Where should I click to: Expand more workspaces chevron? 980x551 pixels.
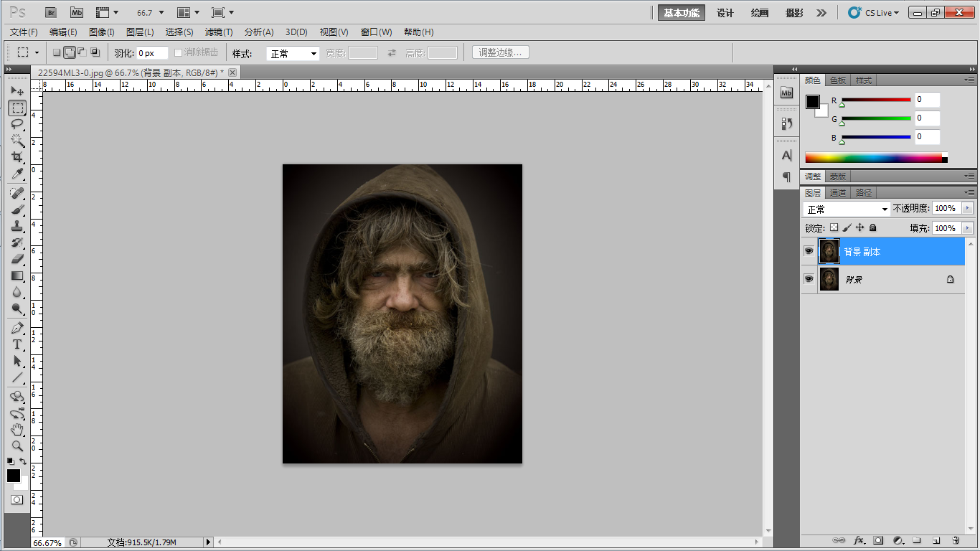click(821, 13)
